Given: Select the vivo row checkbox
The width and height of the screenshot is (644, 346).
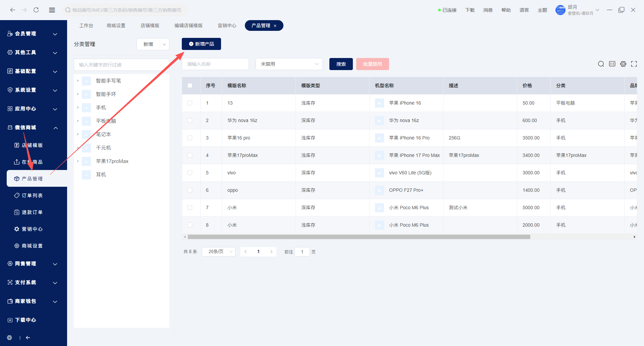Looking at the screenshot, I should (190, 173).
